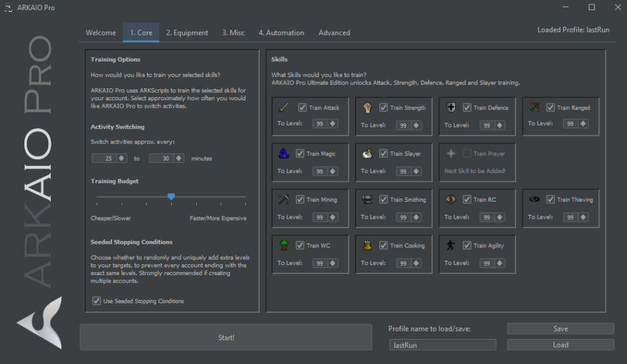Click the Attack skill sword icon

coord(283,107)
